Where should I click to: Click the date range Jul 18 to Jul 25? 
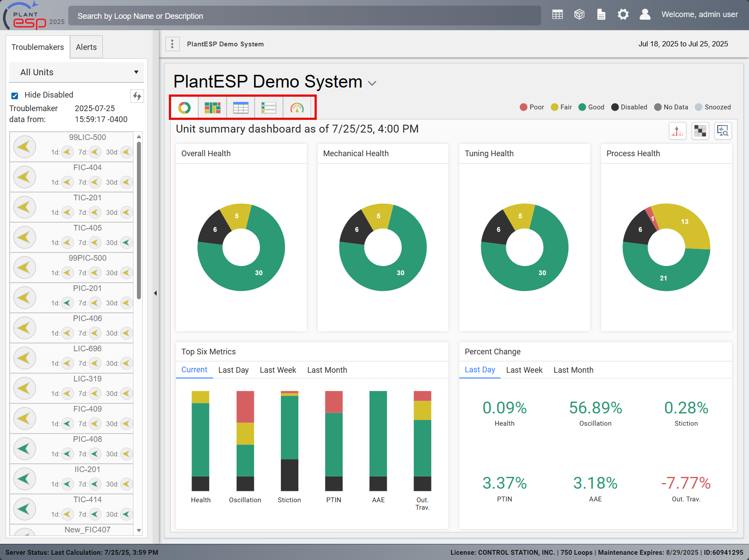coord(683,44)
